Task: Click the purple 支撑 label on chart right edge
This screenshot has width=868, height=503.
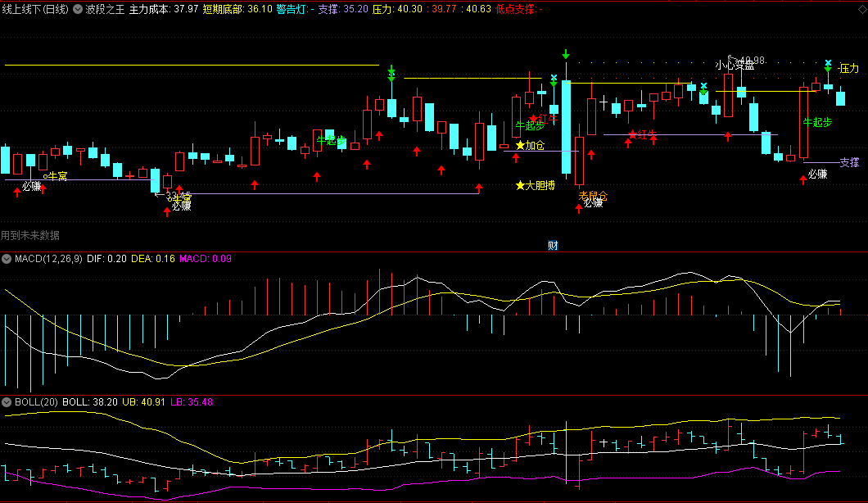Action: (849, 162)
